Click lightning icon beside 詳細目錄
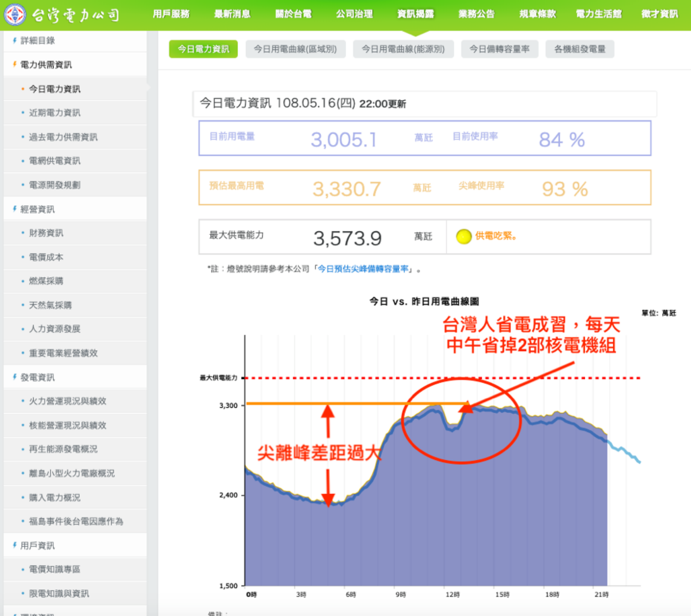691x616 pixels. coord(14,40)
